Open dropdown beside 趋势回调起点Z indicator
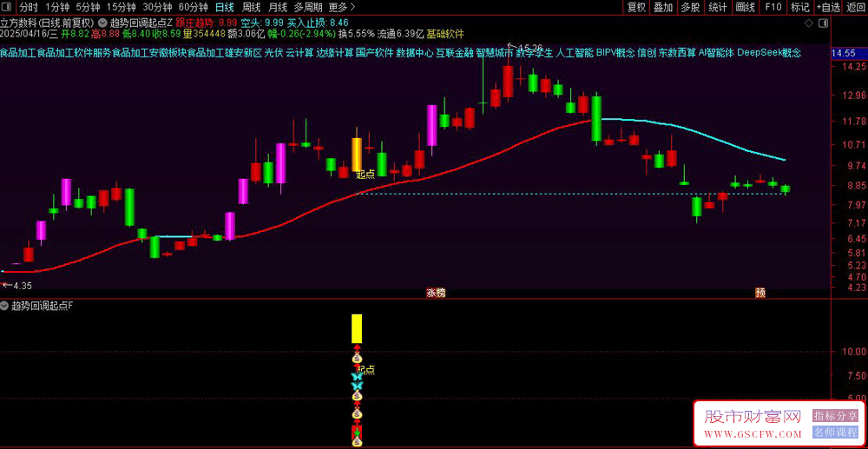Image resolution: width=868 pixels, height=449 pixels. coord(102,23)
